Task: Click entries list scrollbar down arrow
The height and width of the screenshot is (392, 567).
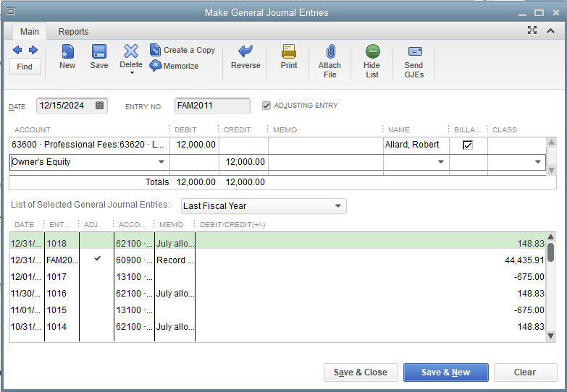Action: point(551,336)
